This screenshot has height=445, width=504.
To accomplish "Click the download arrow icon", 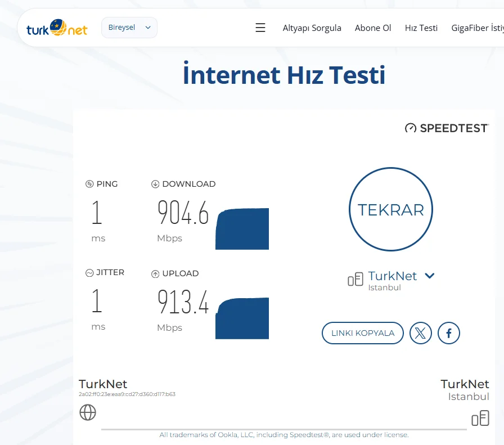I will pos(155,184).
